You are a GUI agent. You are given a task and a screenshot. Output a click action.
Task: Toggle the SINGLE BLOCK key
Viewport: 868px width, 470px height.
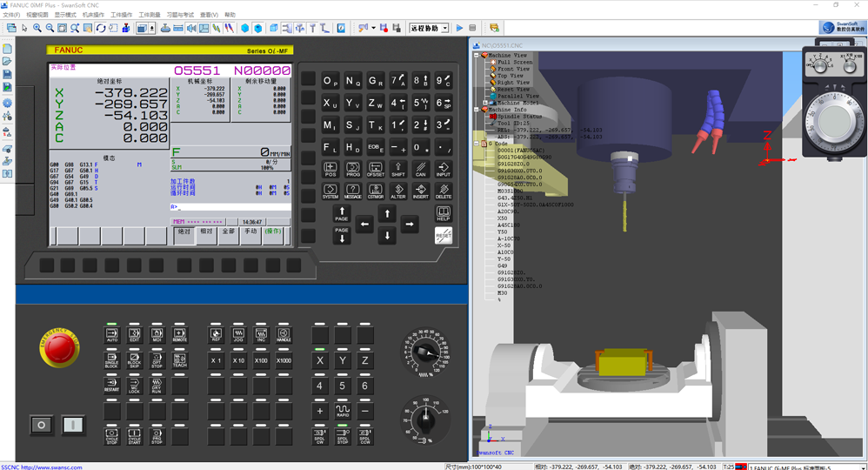[111, 360]
